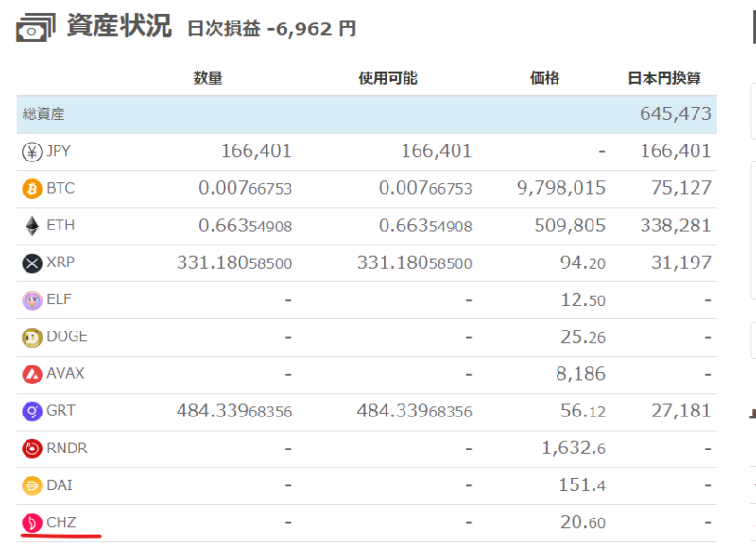
Task: Click the AVAX asset label
Action: [65, 373]
